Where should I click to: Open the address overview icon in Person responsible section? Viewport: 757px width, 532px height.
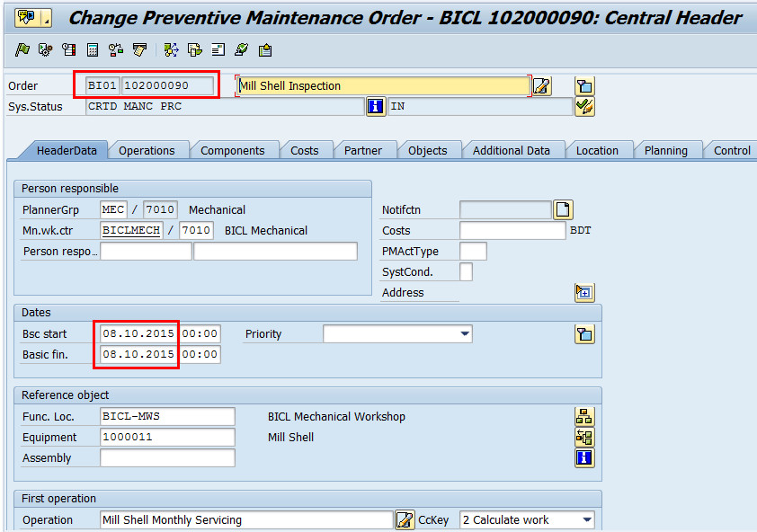(584, 292)
